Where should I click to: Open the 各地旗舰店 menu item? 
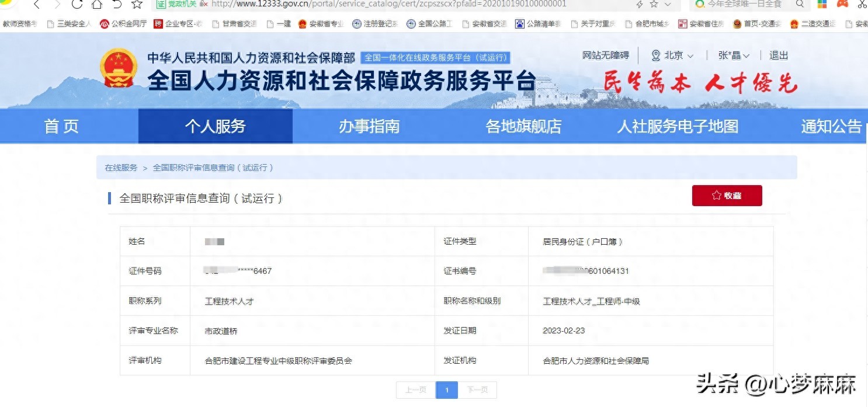(523, 126)
